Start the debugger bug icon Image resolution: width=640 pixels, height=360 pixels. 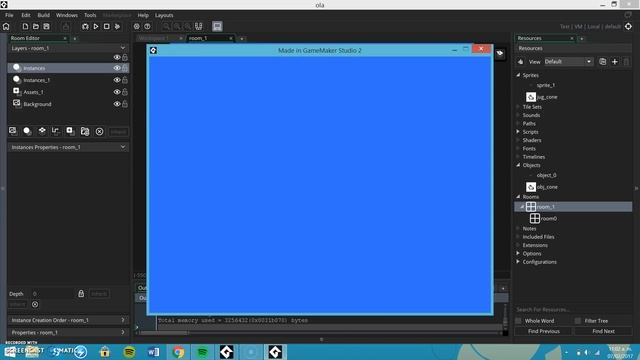point(85,27)
